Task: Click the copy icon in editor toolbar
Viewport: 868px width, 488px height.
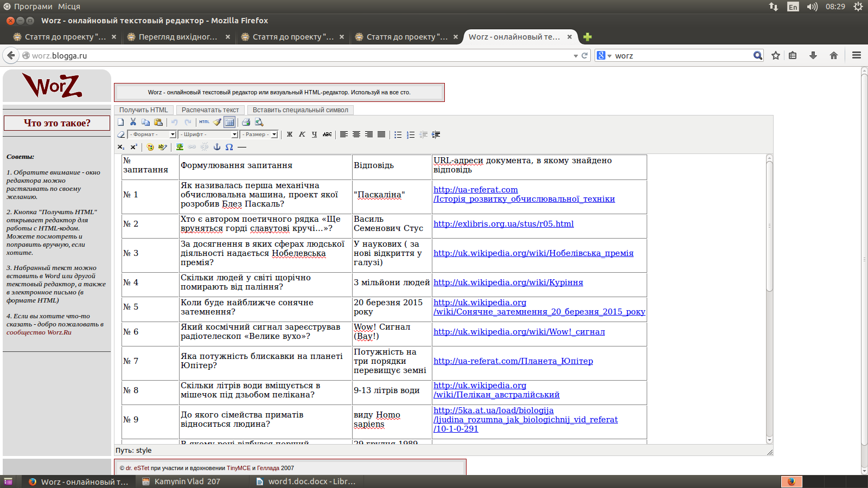Action: click(145, 122)
